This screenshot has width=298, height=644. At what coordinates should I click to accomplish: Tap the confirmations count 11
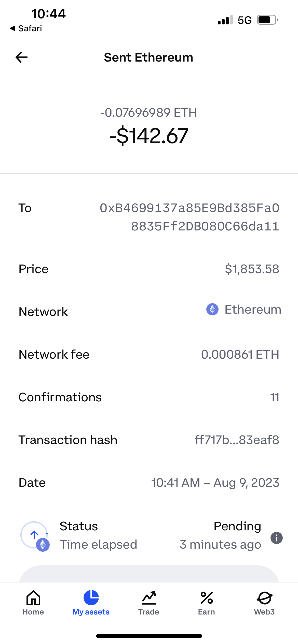[x=275, y=397]
